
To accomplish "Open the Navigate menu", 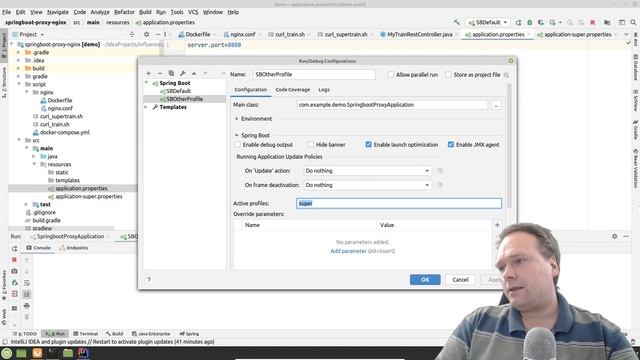I will click(x=58, y=12).
